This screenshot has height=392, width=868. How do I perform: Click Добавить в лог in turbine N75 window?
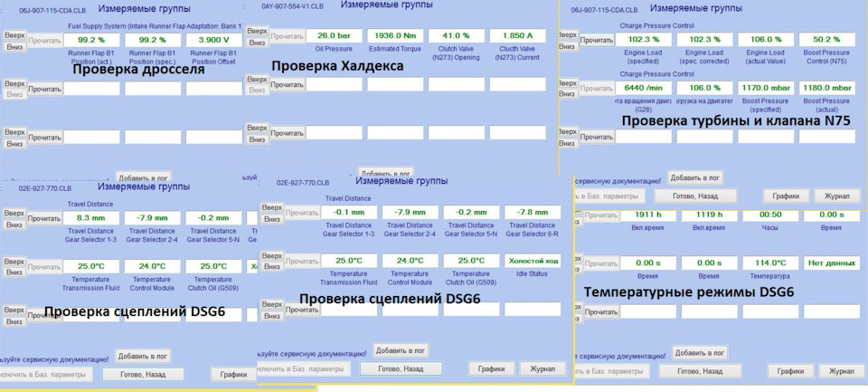point(695,177)
